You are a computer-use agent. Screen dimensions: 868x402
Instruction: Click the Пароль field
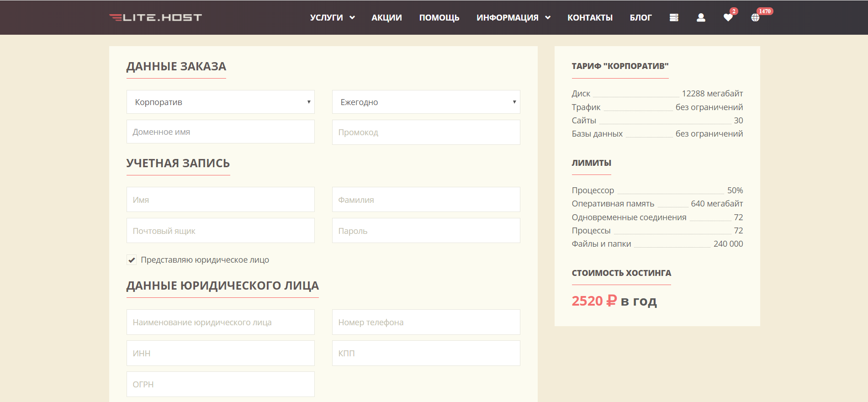pos(426,231)
